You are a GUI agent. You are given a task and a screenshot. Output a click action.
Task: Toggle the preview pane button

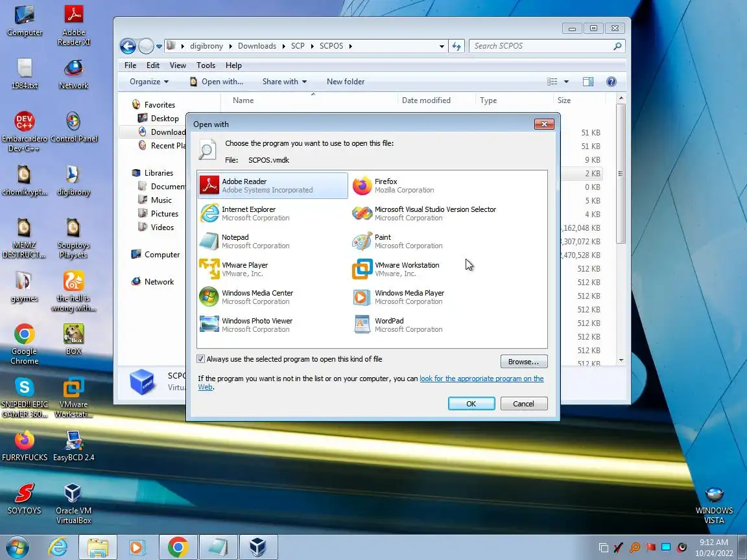588,82
